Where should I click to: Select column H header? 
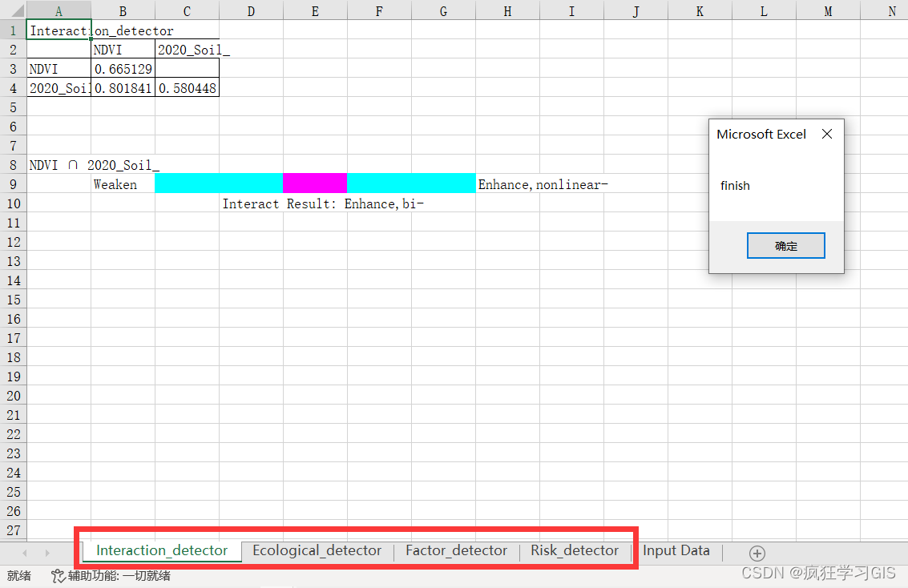(507, 11)
